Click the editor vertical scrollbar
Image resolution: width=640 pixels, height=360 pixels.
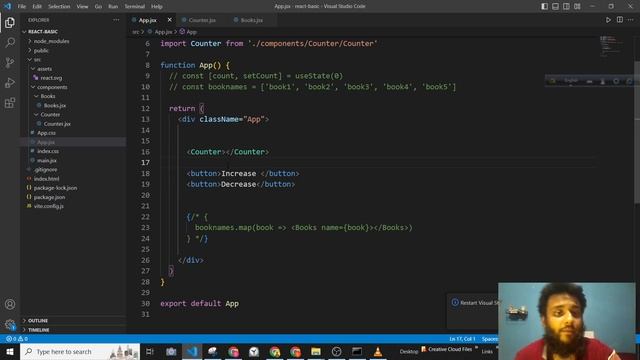click(637, 131)
